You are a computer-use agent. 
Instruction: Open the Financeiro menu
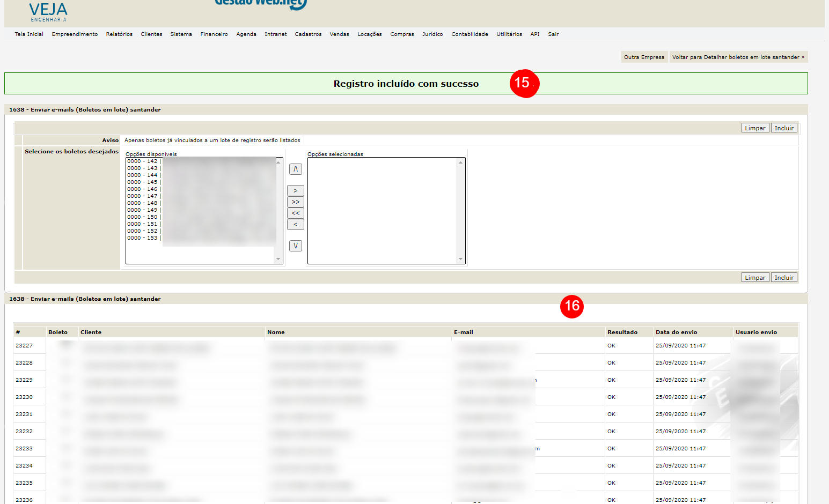pyautogui.click(x=214, y=34)
